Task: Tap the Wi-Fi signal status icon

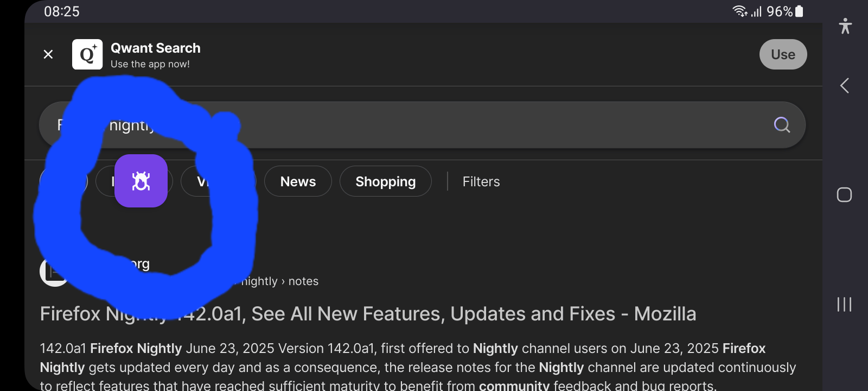Action: coord(740,11)
